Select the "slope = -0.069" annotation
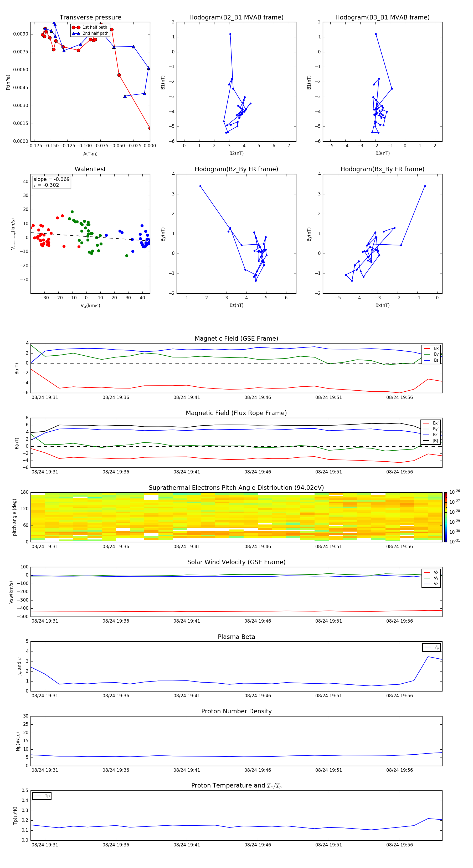This screenshot has height=868, width=473. [52, 179]
